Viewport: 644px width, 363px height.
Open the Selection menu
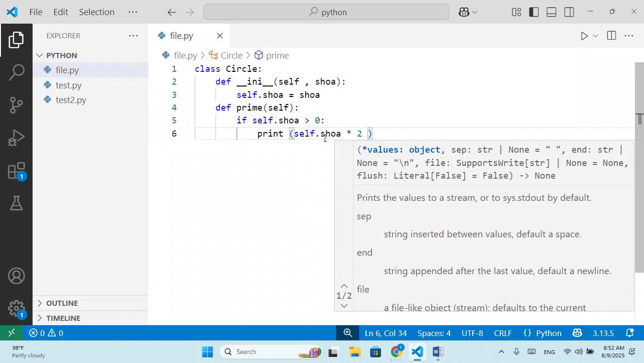point(96,12)
